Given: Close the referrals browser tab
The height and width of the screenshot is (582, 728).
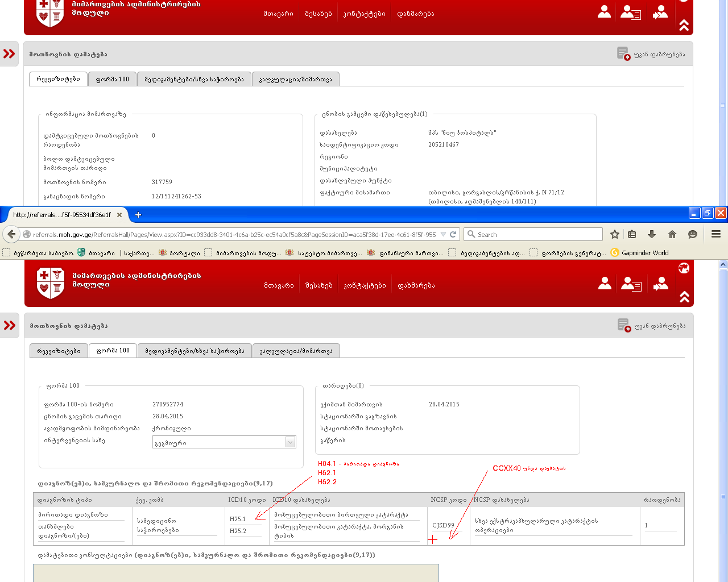Looking at the screenshot, I should (x=119, y=215).
